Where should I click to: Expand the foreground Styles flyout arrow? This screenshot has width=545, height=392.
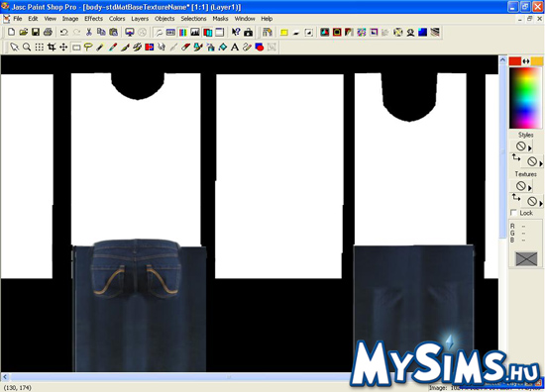(530, 148)
